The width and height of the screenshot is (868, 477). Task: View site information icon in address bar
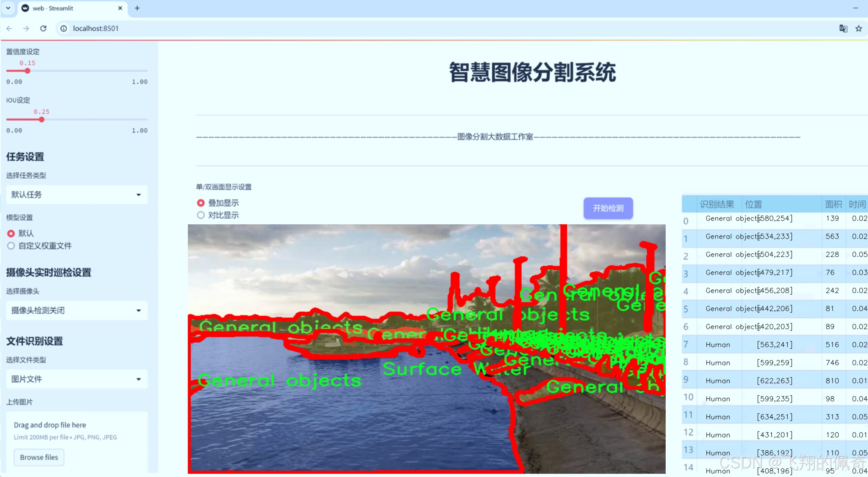point(64,28)
